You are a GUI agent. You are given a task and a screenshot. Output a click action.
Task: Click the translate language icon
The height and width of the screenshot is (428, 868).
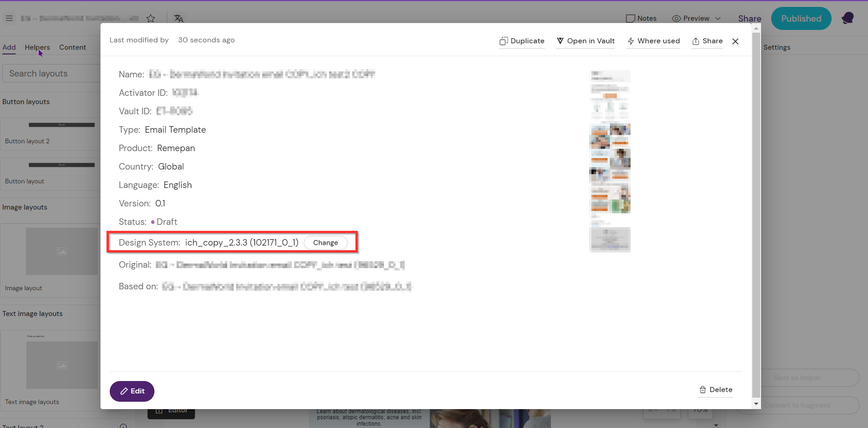coord(179,18)
